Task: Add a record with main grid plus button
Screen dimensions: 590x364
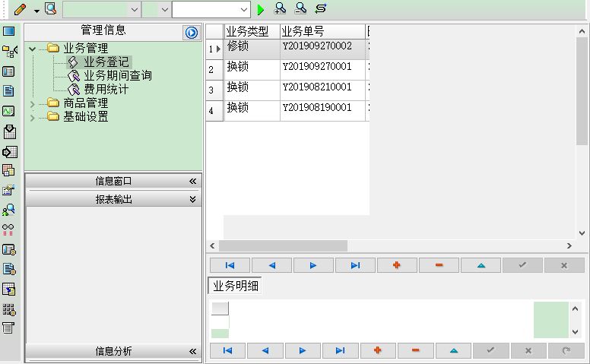Action: click(x=397, y=265)
